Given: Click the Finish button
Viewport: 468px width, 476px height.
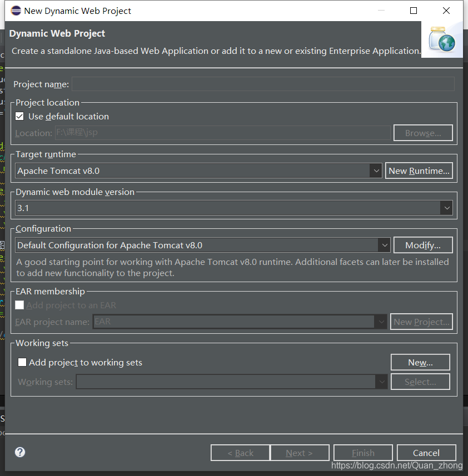Looking at the screenshot, I should click(363, 453).
